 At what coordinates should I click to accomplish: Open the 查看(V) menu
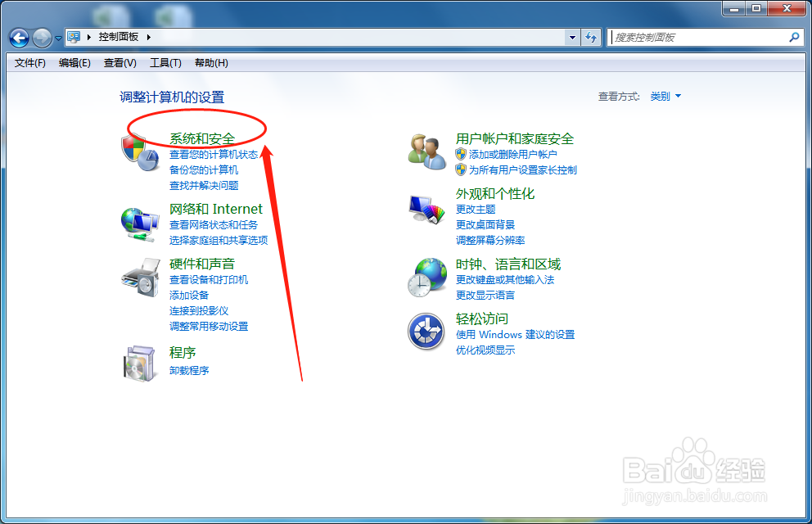click(x=120, y=63)
